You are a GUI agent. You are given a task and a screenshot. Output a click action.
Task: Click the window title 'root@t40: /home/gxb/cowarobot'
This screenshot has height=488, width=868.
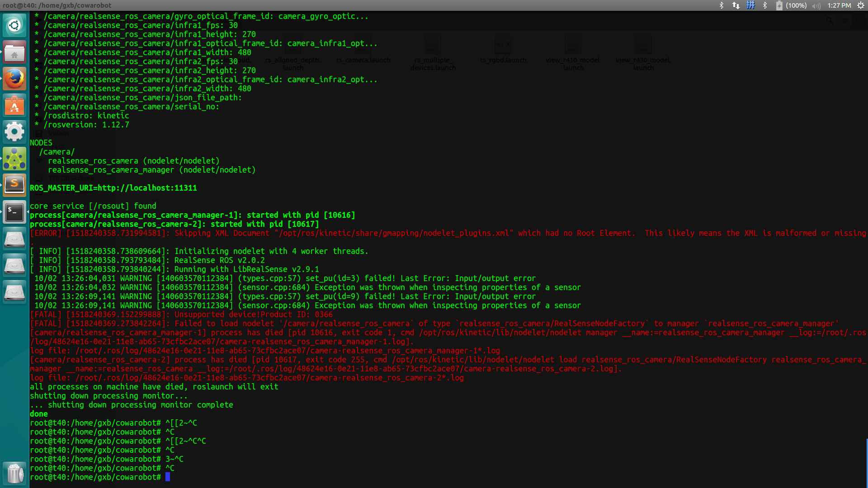(x=57, y=5)
